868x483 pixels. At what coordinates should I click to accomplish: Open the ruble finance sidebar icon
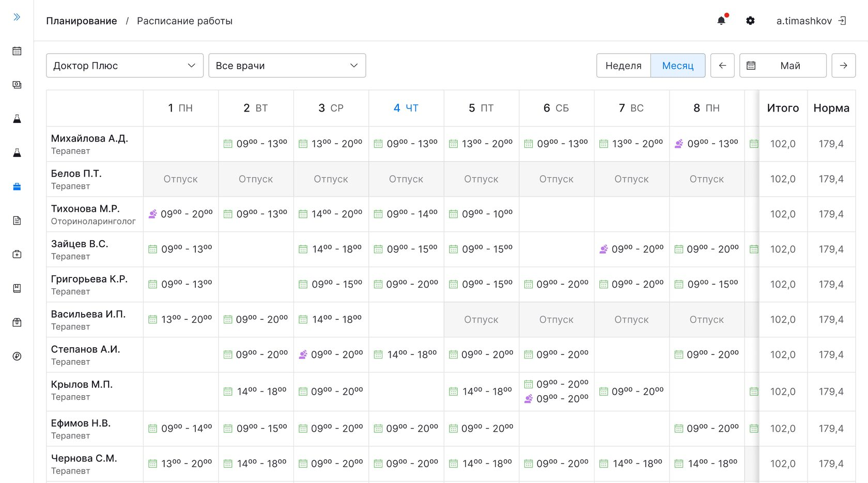tap(17, 356)
